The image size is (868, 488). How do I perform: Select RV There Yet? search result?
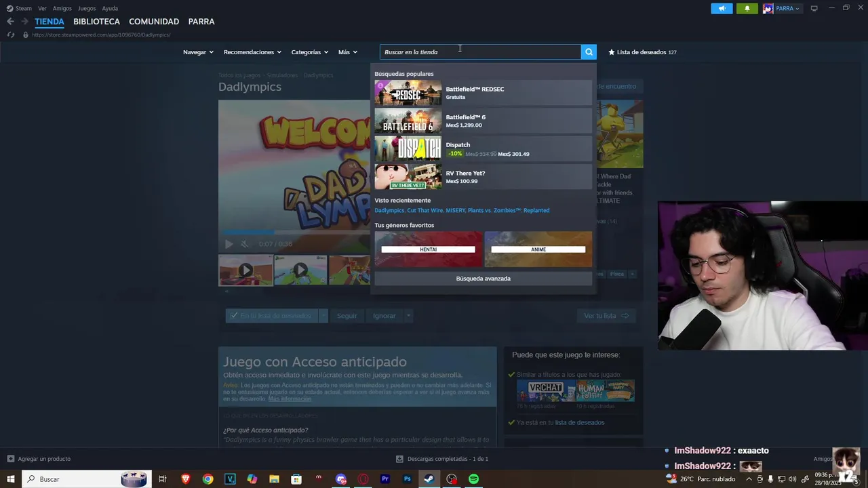pyautogui.click(x=483, y=177)
